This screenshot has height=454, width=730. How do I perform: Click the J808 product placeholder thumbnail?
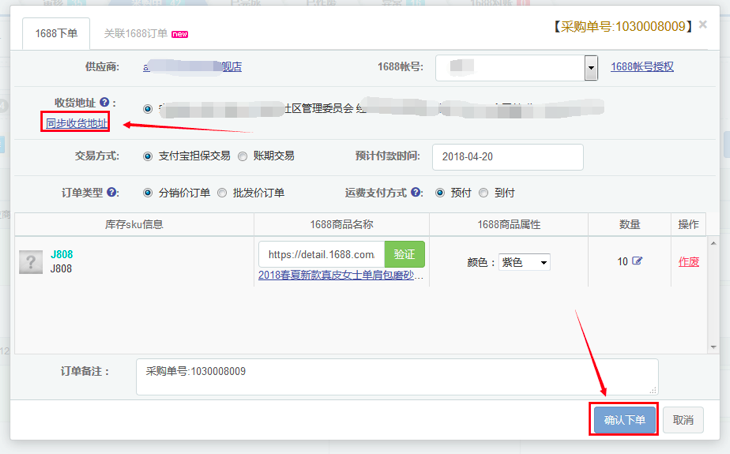pos(30,262)
